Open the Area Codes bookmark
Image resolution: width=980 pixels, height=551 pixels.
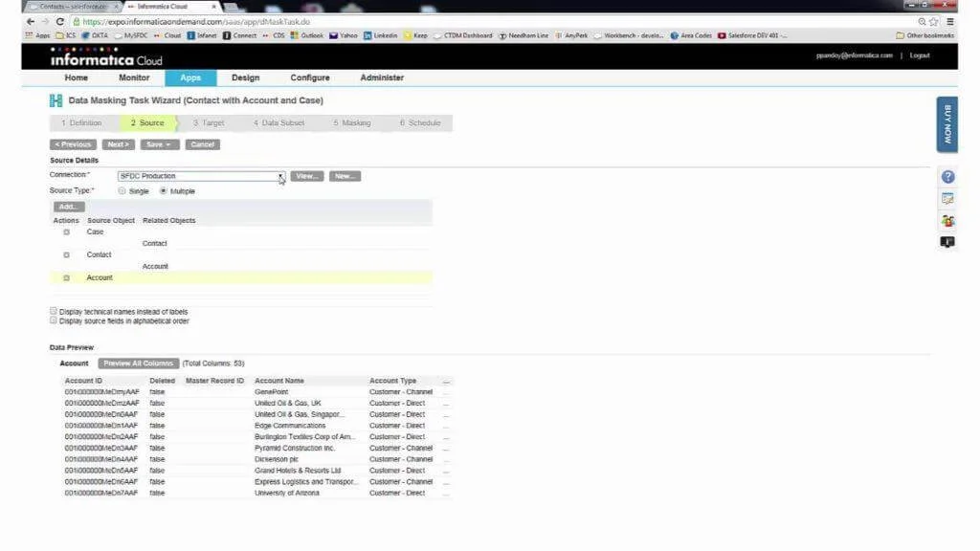[691, 35]
